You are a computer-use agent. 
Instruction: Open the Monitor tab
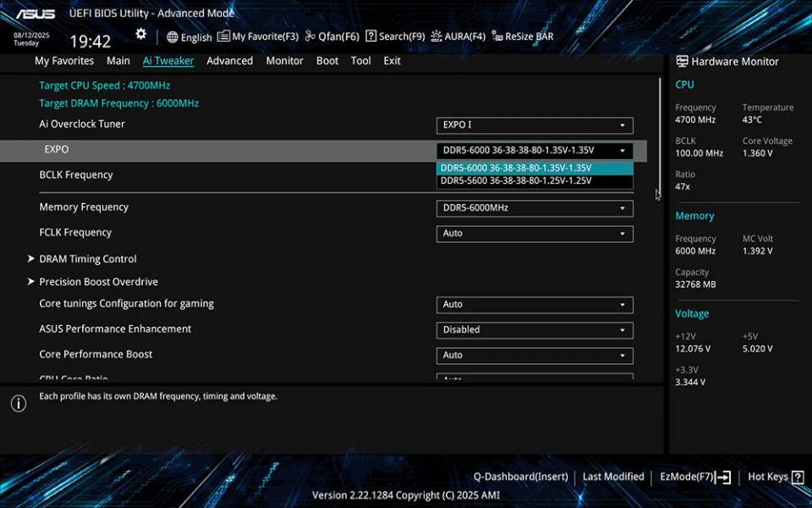[x=284, y=60]
